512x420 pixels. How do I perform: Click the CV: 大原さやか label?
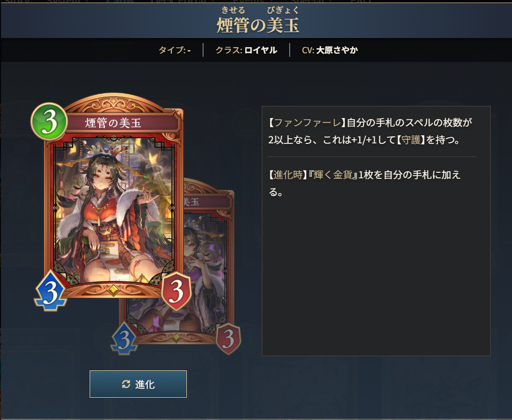[x=330, y=50]
